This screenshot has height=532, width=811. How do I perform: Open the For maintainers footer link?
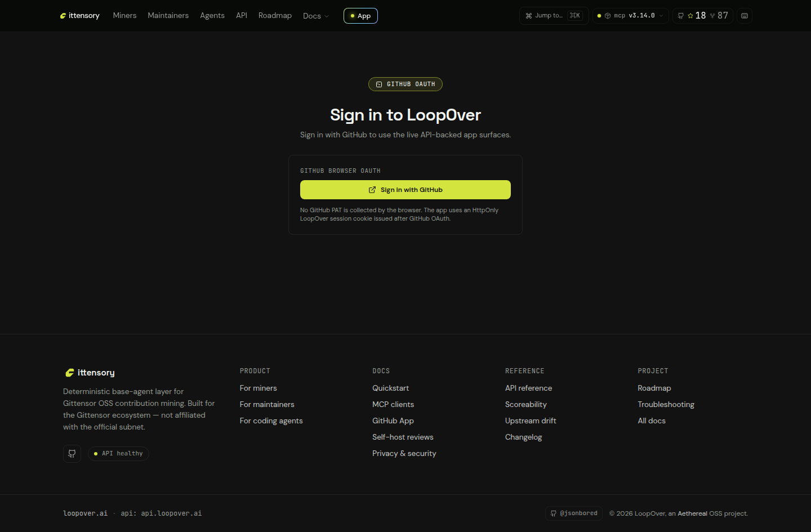267,405
